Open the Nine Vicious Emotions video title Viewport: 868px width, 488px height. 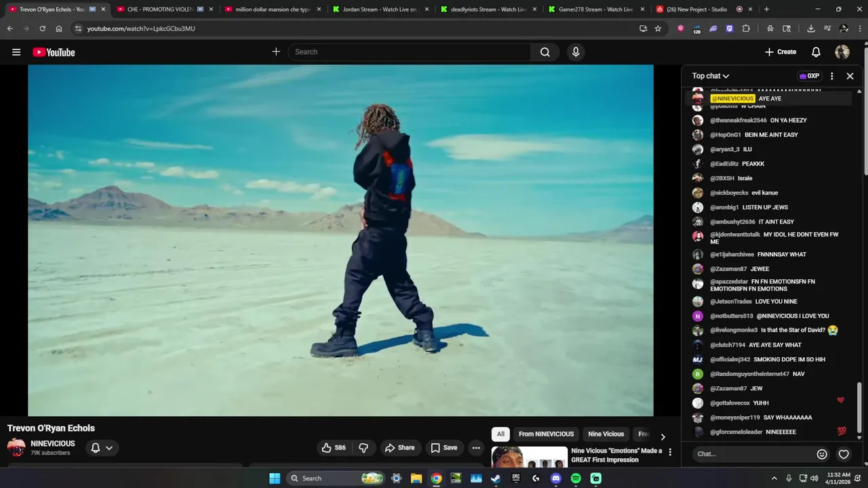click(x=616, y=455)
